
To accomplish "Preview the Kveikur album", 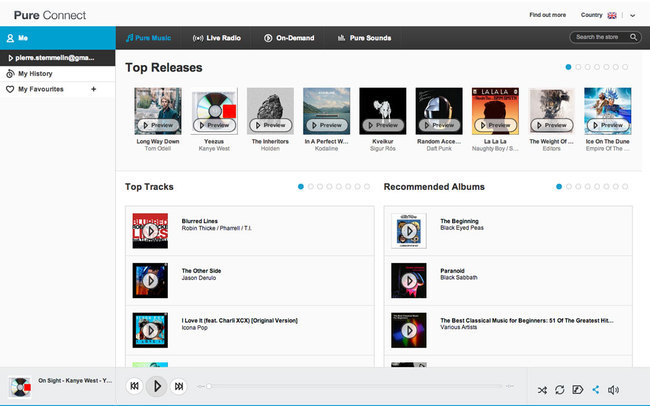I will 383,125.
